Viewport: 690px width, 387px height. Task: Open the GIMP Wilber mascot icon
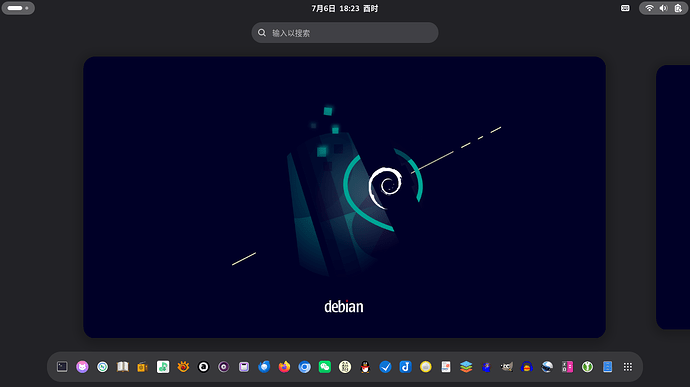506,367
